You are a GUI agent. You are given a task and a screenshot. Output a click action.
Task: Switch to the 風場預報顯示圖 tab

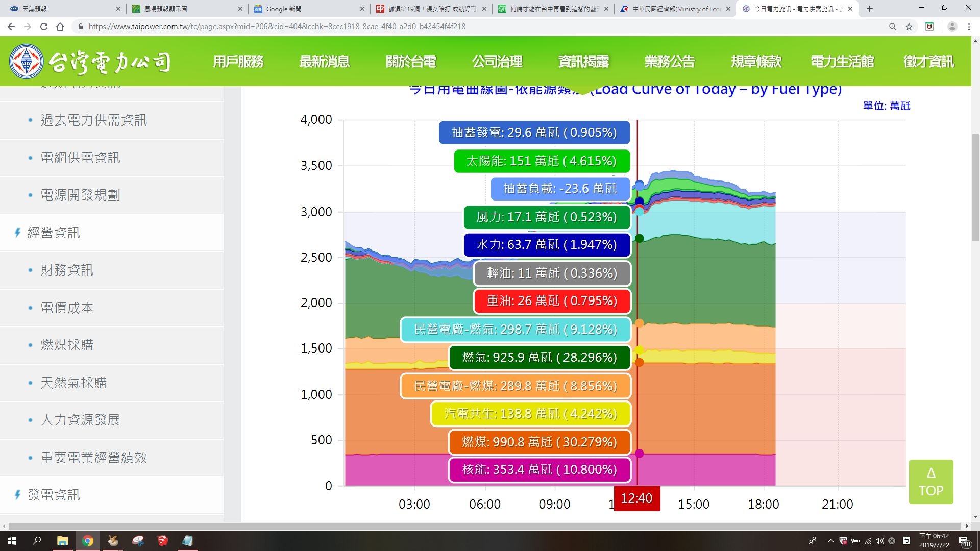coord(187,9)
